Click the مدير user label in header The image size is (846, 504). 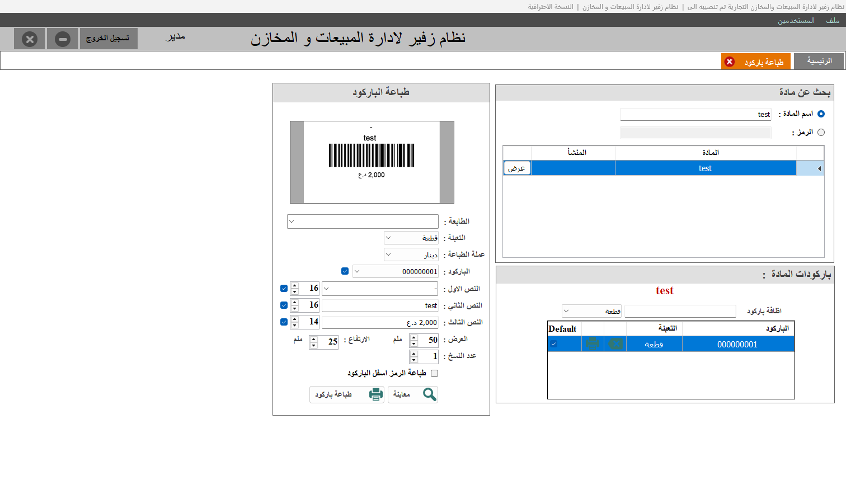click(x=176, y=37)
